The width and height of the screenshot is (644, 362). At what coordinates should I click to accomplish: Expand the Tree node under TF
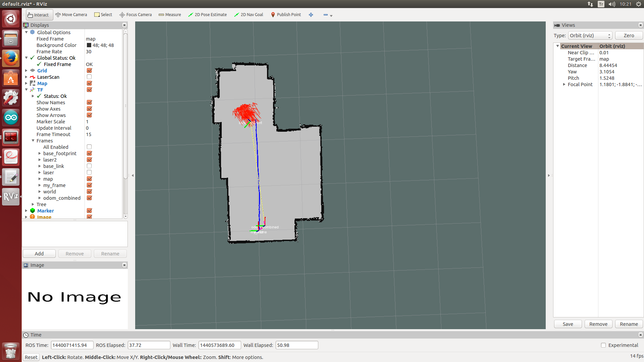[33, 204]
